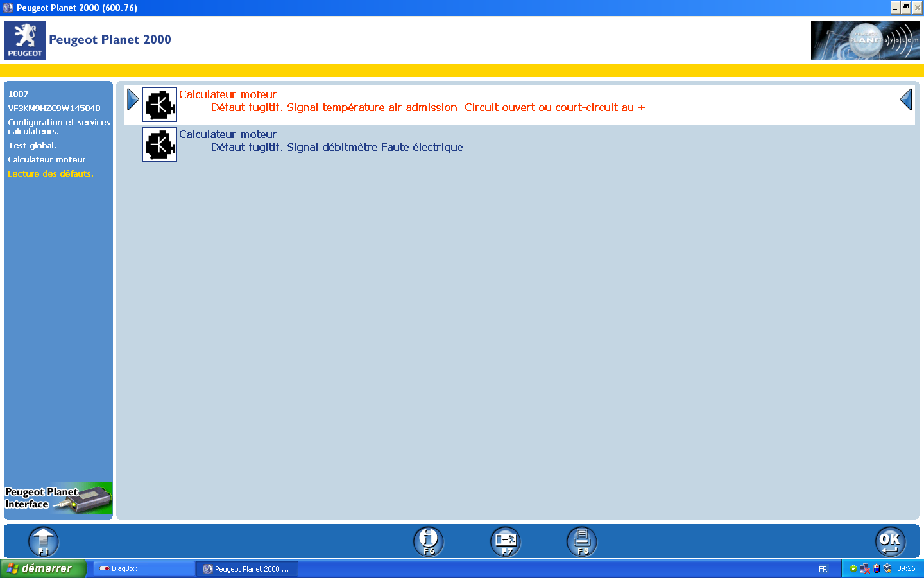
Task: Click the system clock showing 09:26
Action: 906,569
